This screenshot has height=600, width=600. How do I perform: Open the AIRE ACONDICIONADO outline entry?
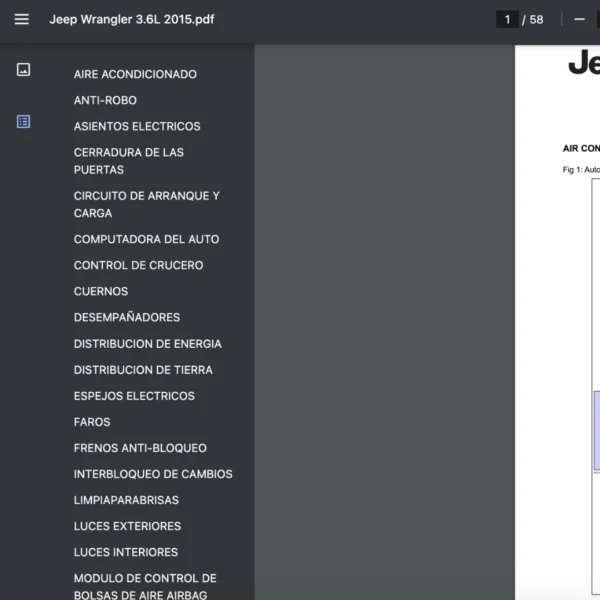(135, 74)
